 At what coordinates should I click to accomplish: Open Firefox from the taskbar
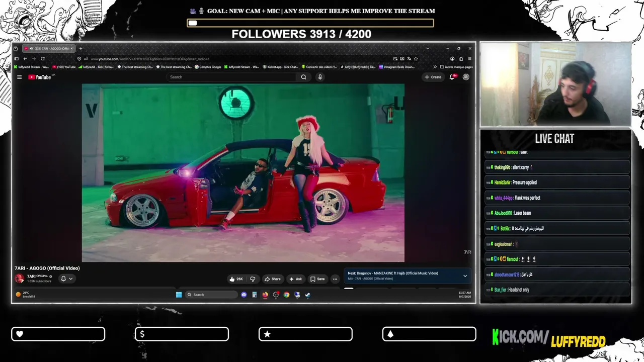(265, 295)
